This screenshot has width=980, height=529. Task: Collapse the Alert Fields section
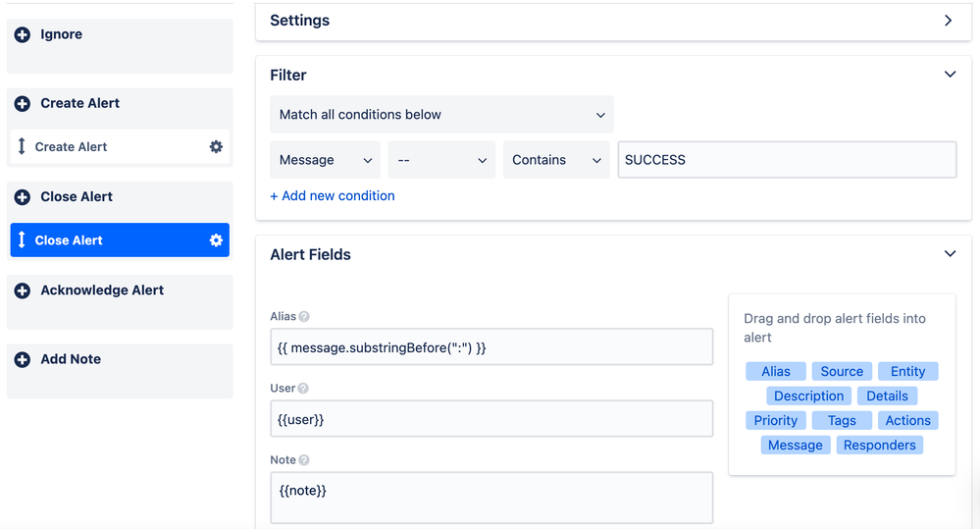tap(950, 254)
